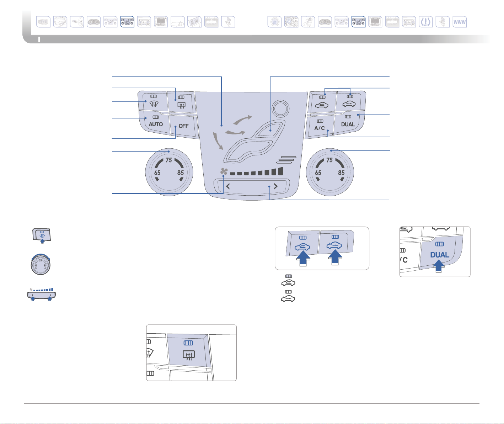Click the driver side temperature knob on main panel
This screenshot has width=504, height=424.
[x=169, y=172]
